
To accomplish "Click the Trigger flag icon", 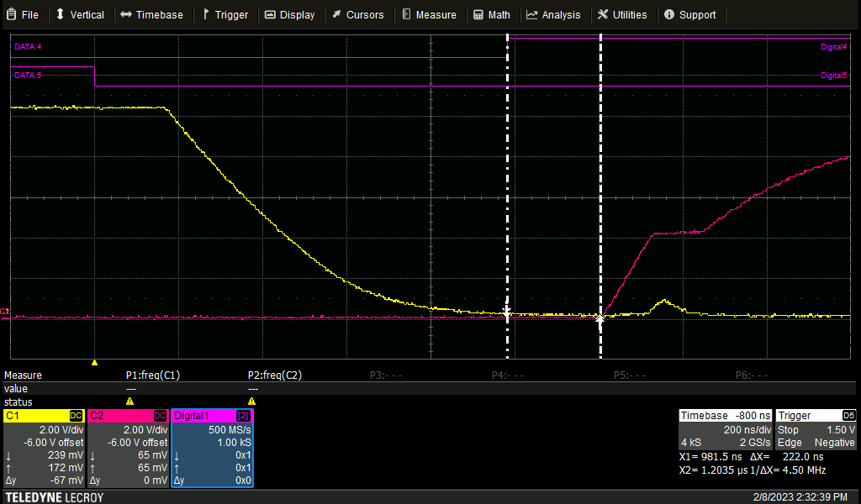I will point(206,14).
